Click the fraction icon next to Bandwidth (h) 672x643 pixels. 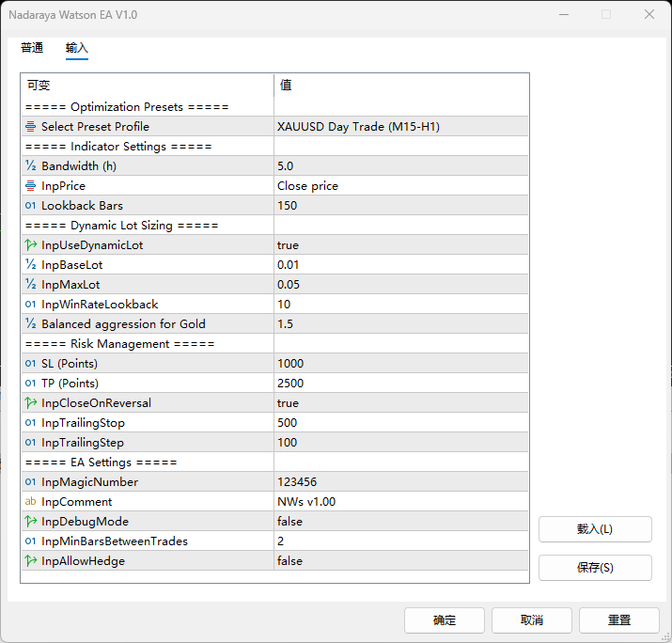(31, 166)
